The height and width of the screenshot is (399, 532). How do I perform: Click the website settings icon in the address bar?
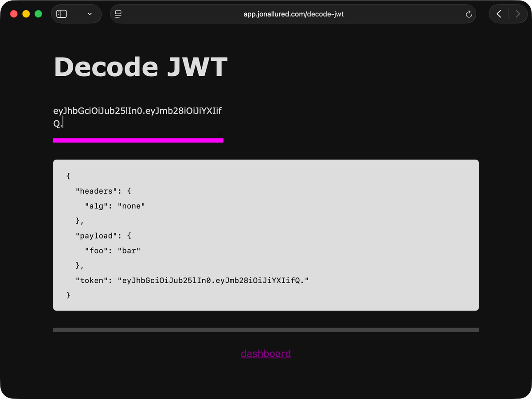pyautogui.click(x=118, y=14)
